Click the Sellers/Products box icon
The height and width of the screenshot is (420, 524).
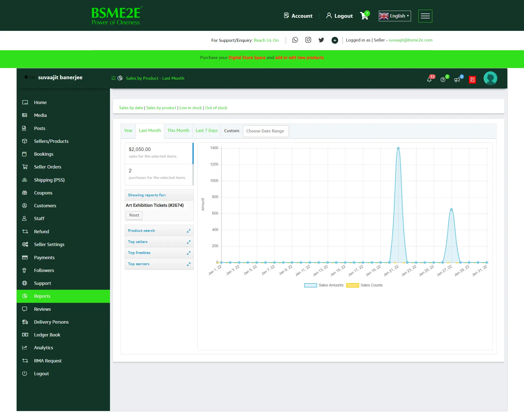click(25, 141)
